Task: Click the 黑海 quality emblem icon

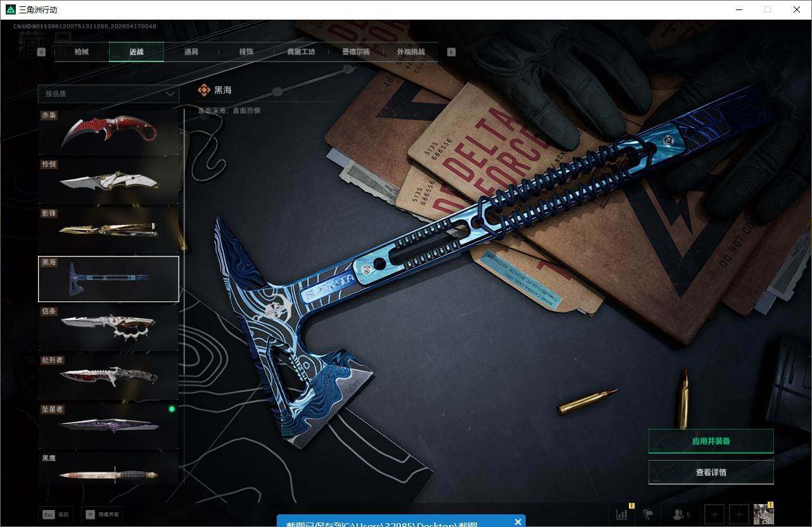Action: [x=204, y=91]
